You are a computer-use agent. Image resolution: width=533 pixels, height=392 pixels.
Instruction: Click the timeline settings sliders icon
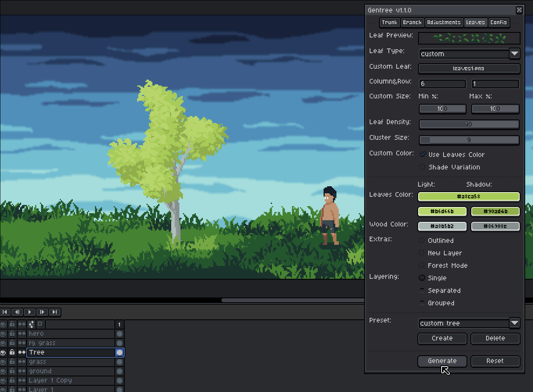[31, 324]
